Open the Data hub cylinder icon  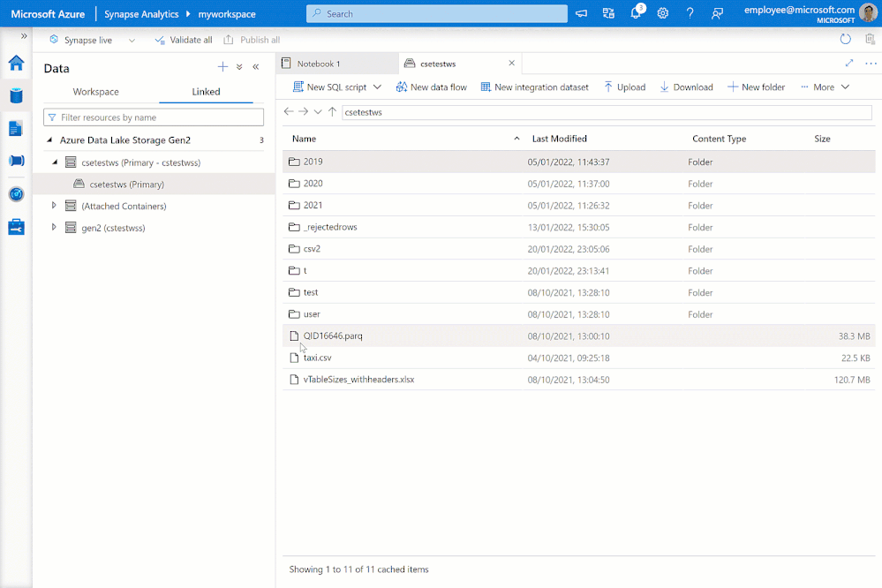tap(16, 95)
